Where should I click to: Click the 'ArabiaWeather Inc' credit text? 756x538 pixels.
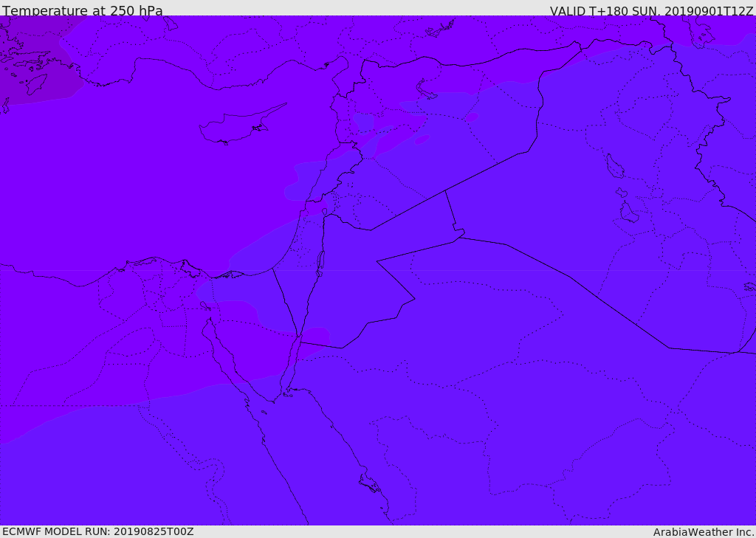(703, 532)
